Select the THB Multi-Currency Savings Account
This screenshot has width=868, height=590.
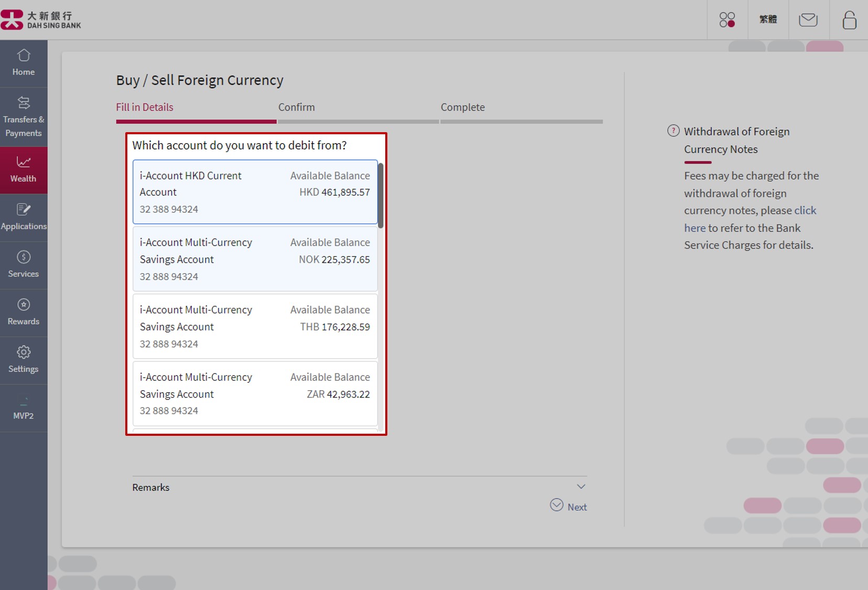pyautogui.click(x=255, y=326)
